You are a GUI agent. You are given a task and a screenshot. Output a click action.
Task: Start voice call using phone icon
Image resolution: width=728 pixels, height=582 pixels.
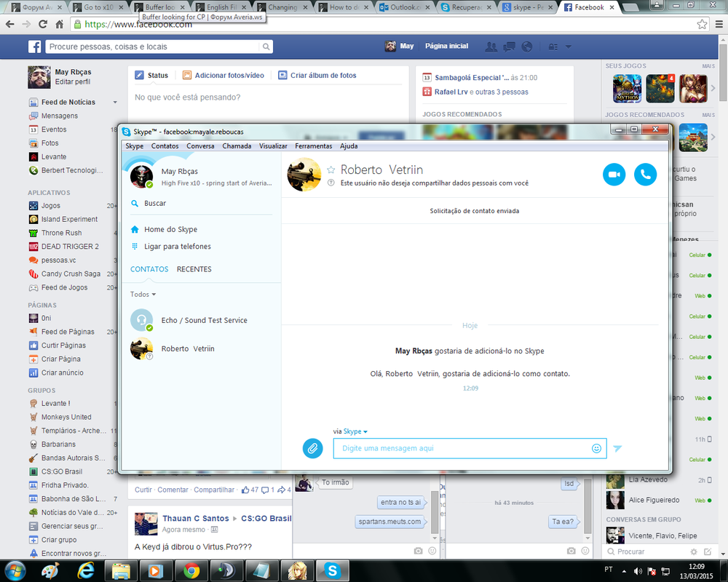(645, 175)
